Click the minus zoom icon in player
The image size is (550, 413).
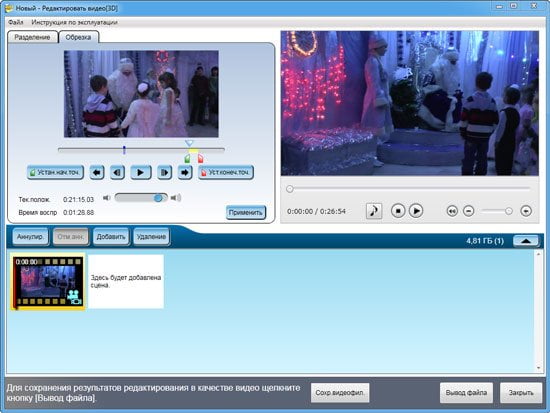pyautogui.click(x=469, y=211)
